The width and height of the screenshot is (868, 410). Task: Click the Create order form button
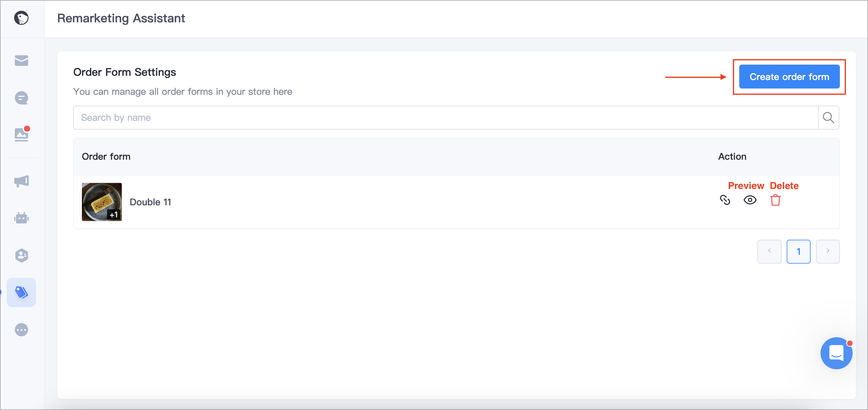click(x=789, y=77)
